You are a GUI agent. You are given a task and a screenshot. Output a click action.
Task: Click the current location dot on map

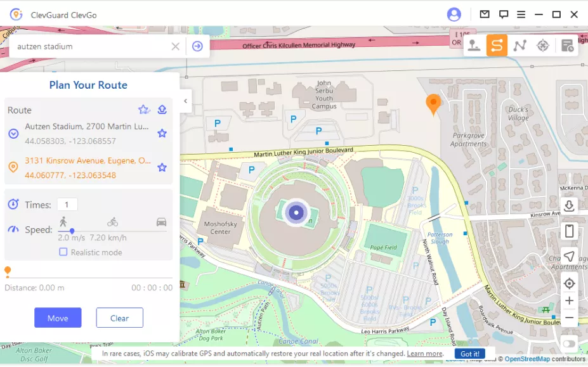[x=296, y=212]
